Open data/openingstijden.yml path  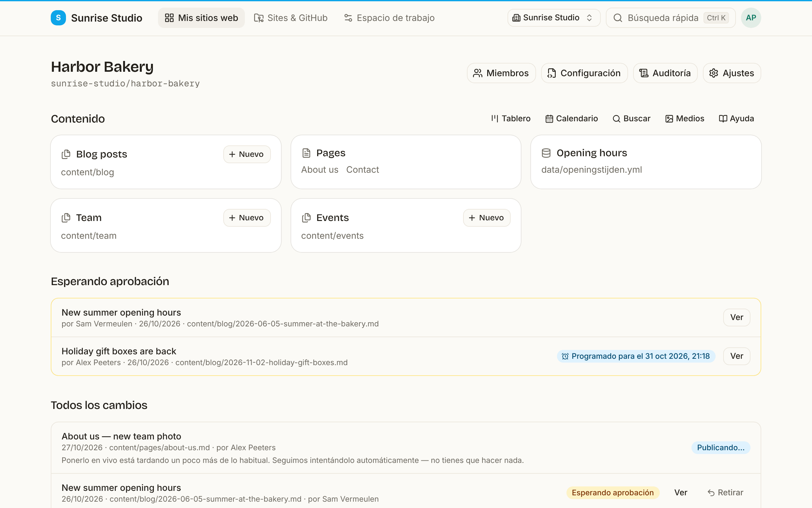click(591, 170)
